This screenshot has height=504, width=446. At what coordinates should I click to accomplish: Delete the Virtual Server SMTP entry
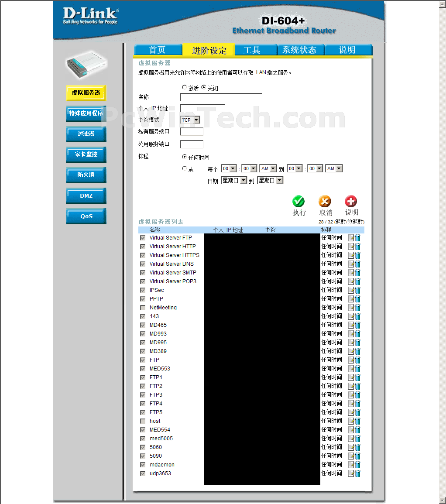tap(357, 273)
